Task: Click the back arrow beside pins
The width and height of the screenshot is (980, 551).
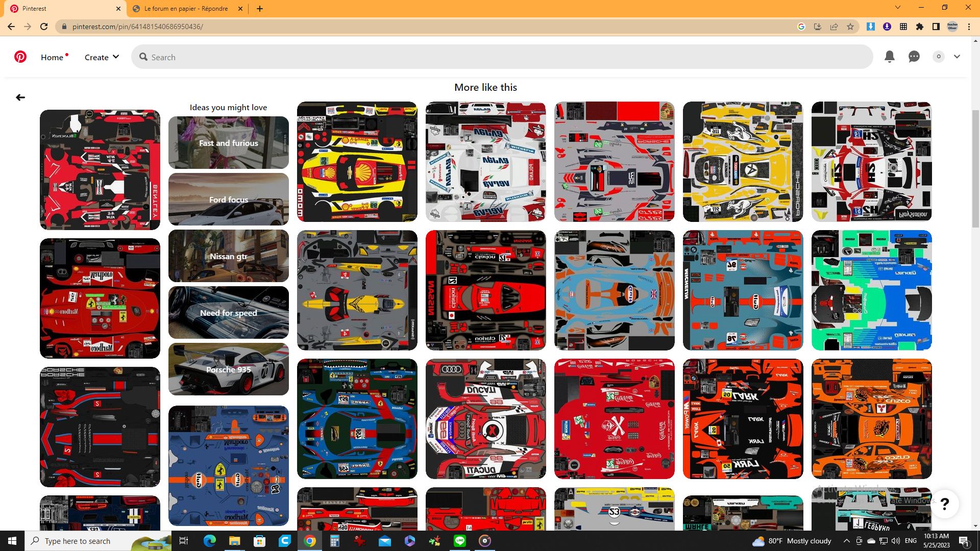Action: coord(20,97)
